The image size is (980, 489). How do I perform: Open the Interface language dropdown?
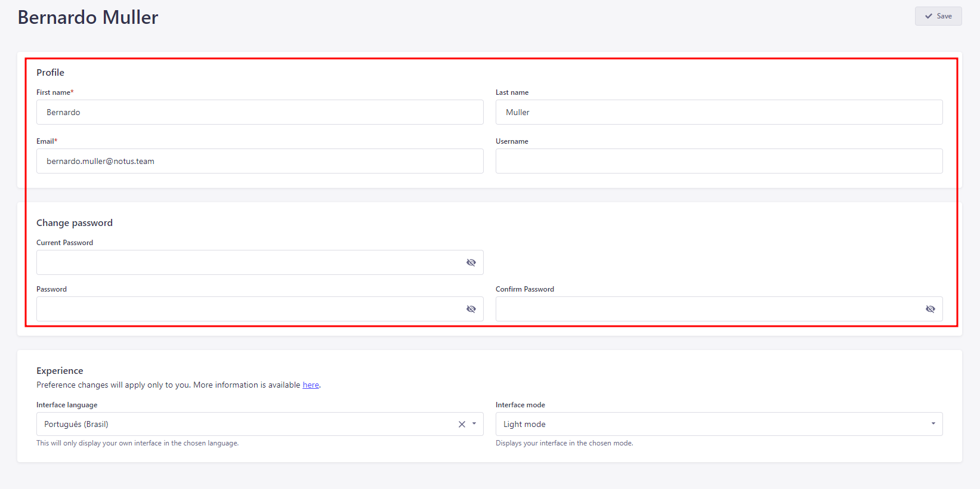click(260, 424)
